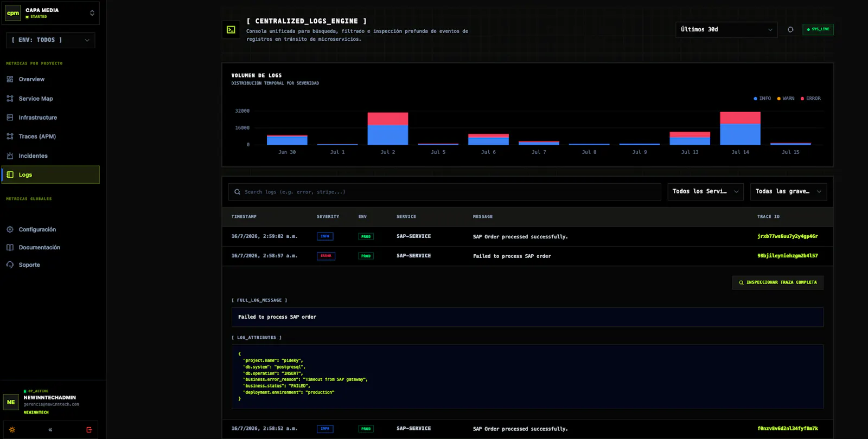
Task: Click gerencia@newinntech.com email text
Action: [x=51, y=404]
